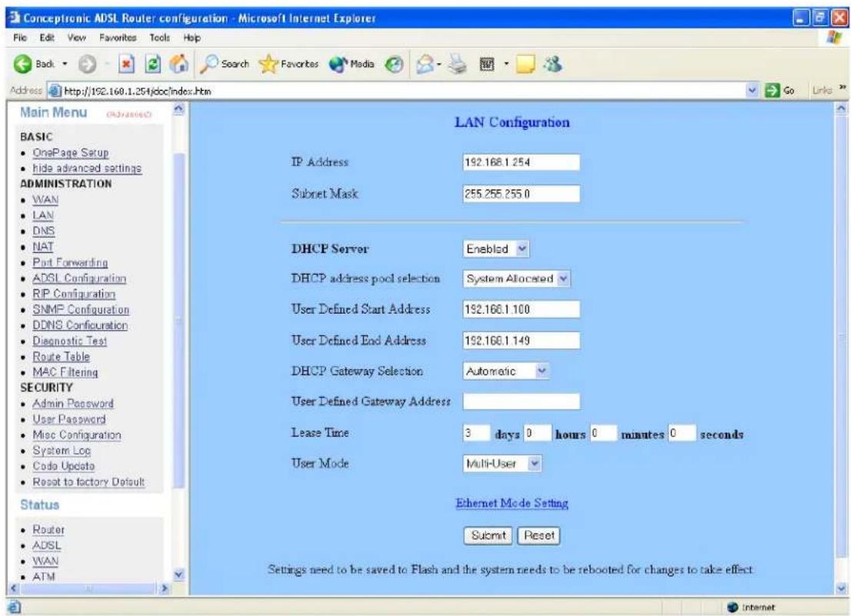Click the Stop loading icon
Image resolution: width=851 pixels, height=616 pixels.
coord(126,65)
